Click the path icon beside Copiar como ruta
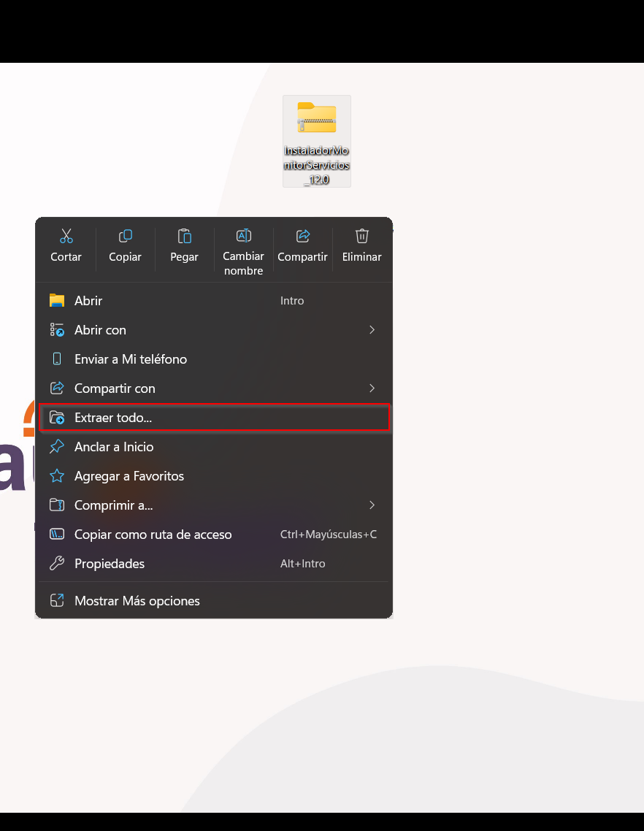The width and height of the screenshot is (644, 831). (57, 535)
